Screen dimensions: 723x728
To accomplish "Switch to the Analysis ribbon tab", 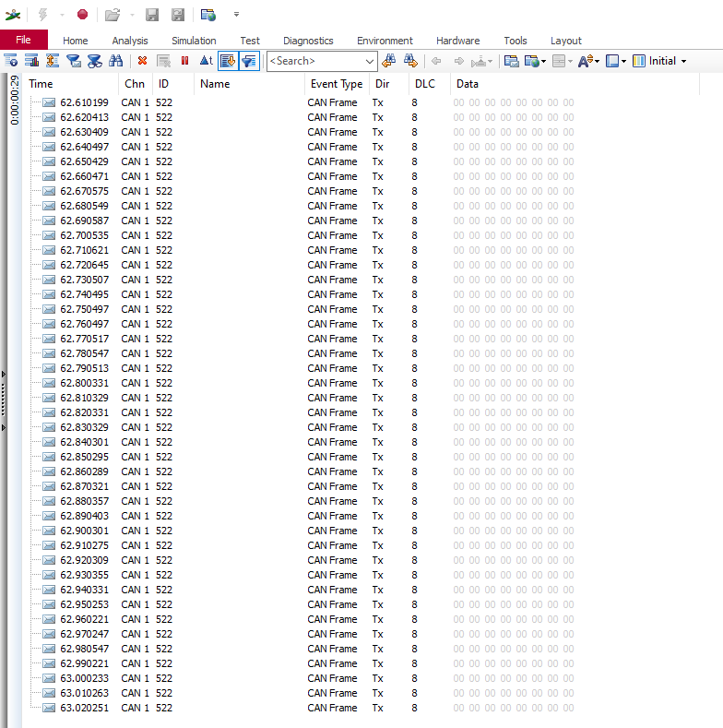I will 130,41.
